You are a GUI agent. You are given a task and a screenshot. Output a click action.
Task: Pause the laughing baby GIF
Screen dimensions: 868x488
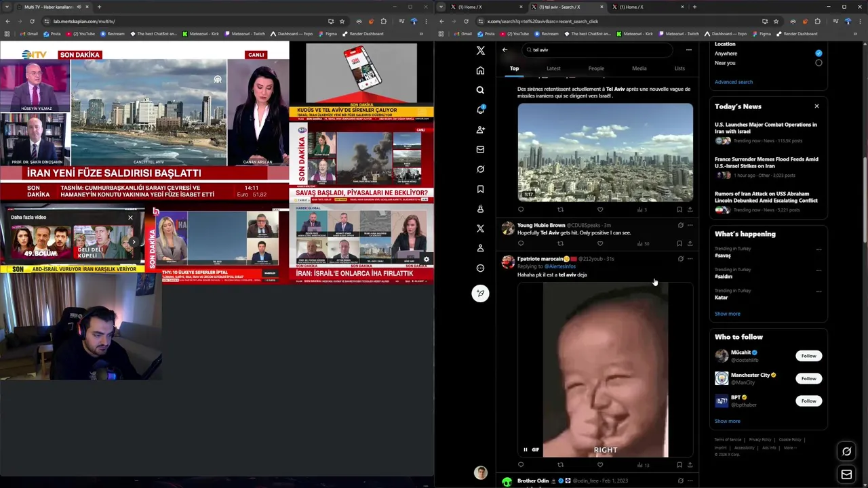pyautogui.click(x=525, y=449)
